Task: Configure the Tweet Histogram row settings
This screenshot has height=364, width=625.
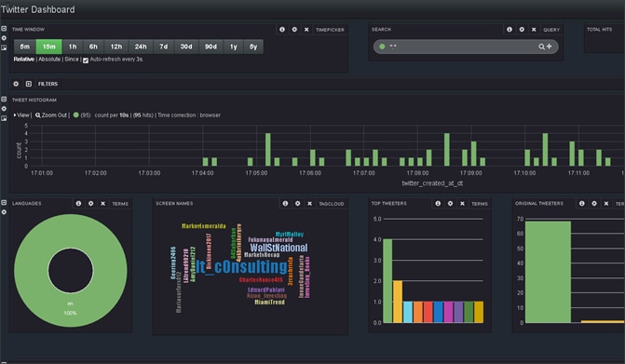Action: [4, 108]
